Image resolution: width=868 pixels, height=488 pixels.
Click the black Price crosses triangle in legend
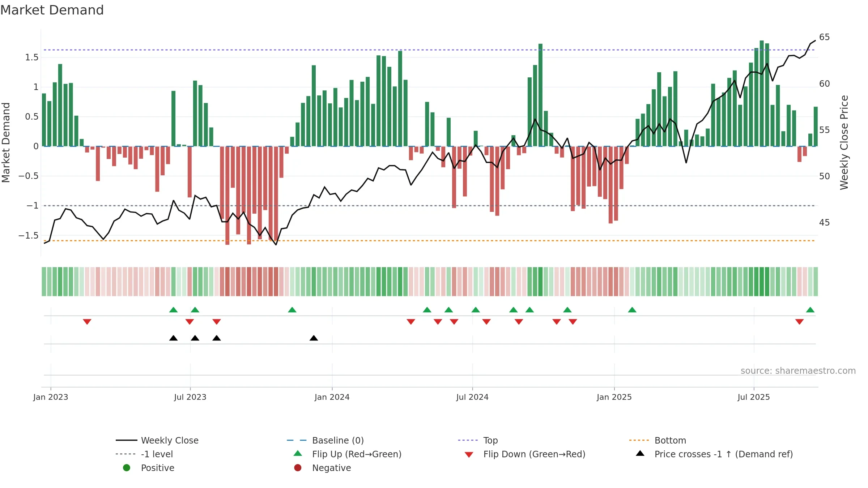(640, 453)
